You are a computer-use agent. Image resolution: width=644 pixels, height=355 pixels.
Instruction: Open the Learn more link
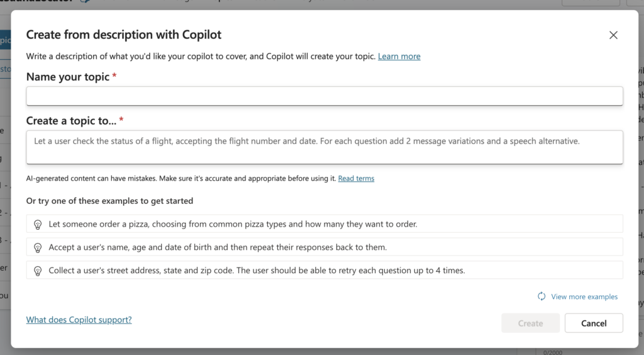point(399,57)
